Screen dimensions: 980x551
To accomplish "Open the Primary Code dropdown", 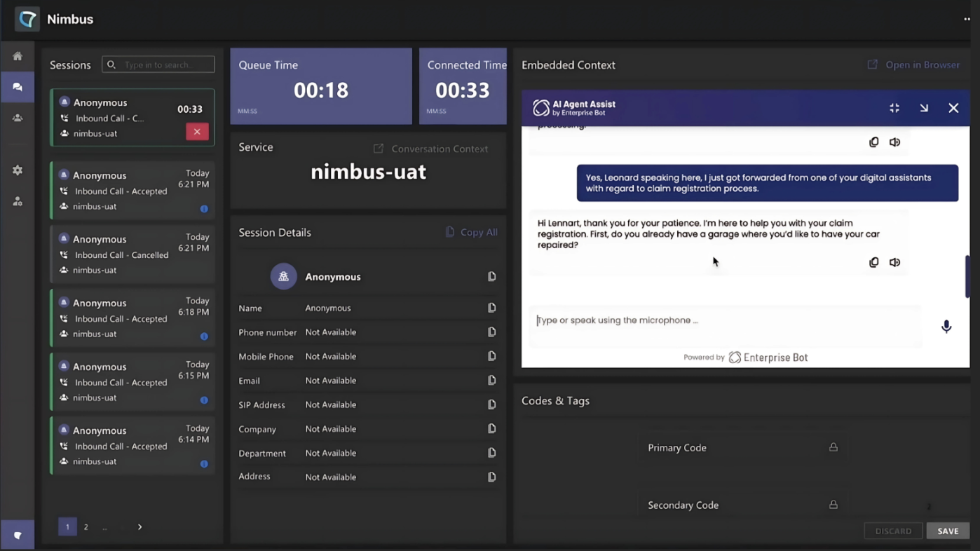I will (742, 447).
